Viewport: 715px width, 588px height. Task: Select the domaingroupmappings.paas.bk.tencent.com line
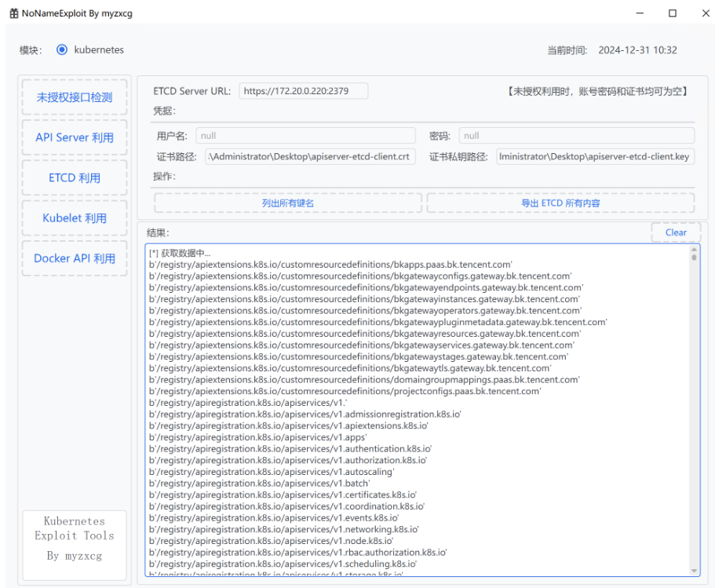(364, 379)
